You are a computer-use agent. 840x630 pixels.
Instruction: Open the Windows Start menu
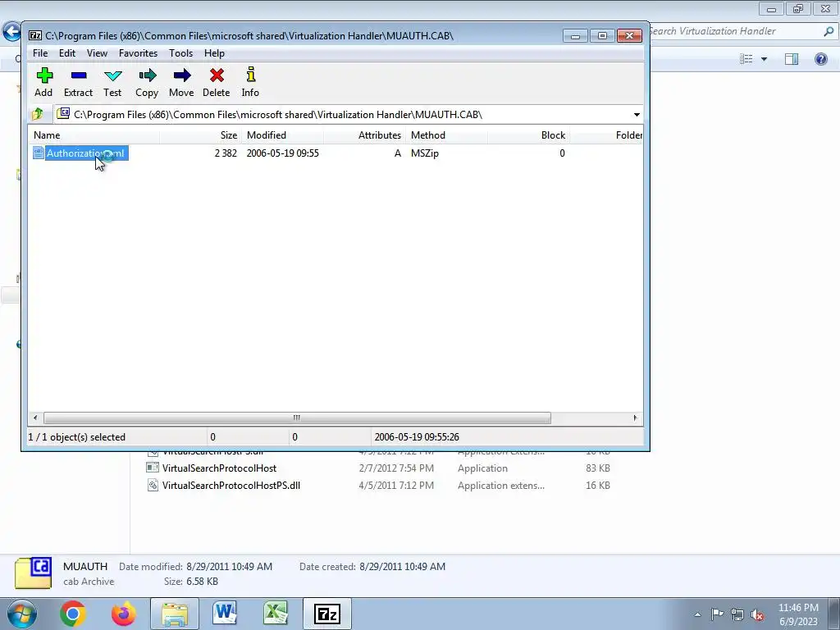pos(22,614)
